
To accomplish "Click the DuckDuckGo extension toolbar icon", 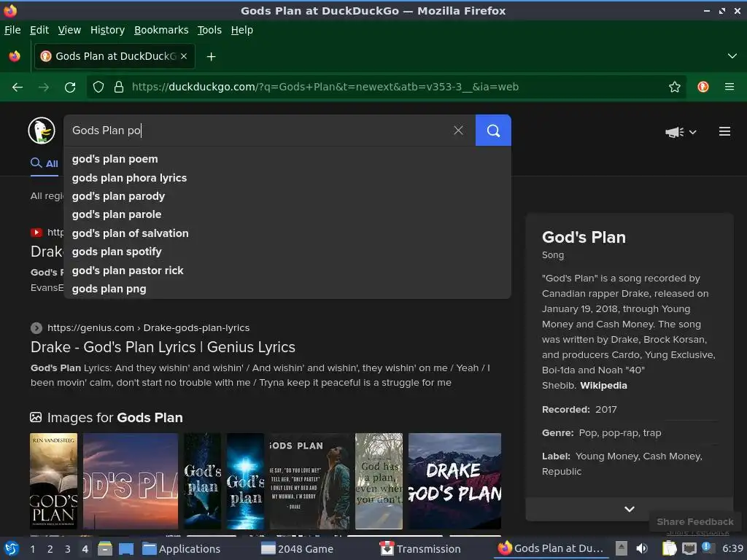I will tap(703, 87).
